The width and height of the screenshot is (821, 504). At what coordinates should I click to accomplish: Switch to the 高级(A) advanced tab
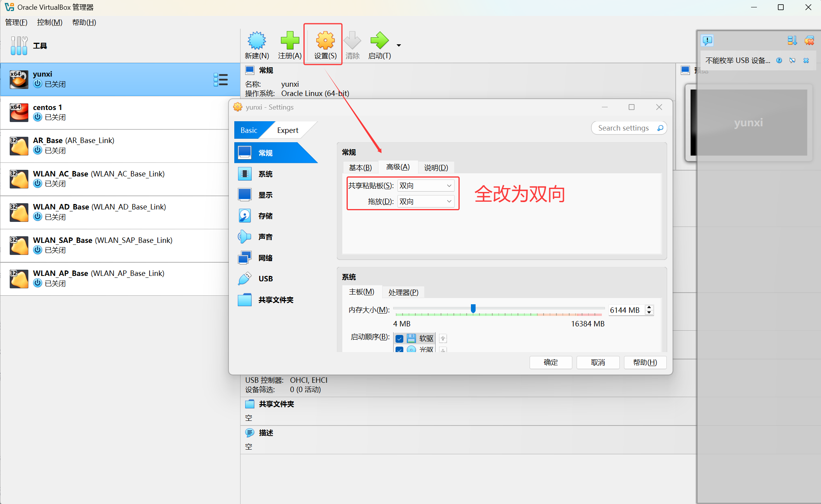click(x=398, y=167)
